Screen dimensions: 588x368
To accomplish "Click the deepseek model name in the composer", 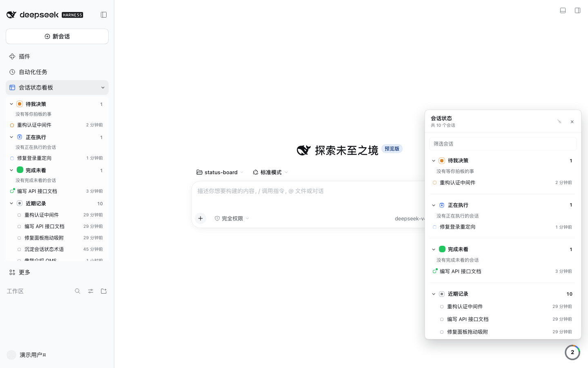I will click(x=410, y=218).
